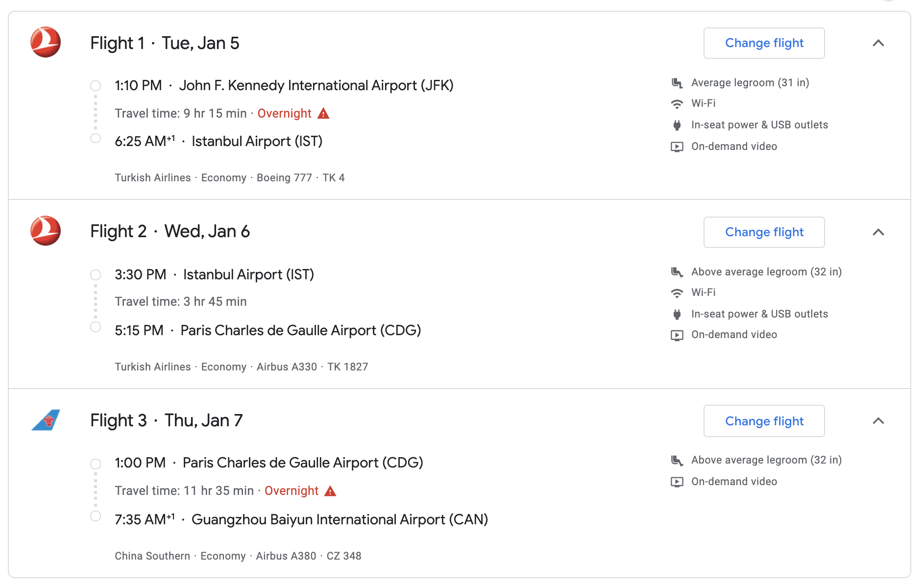Click Flight 3 'On-demand video' text

[x=734, y=482]
